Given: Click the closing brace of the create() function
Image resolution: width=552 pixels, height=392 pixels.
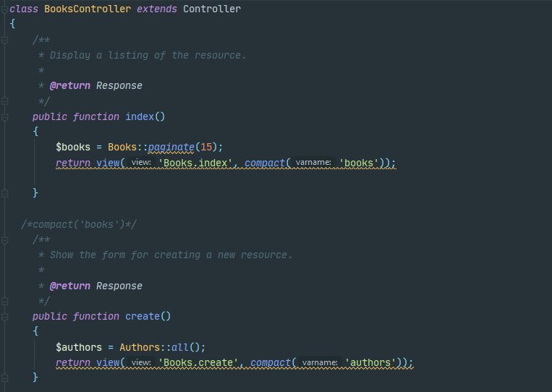Looking at the screenshot, I should [x=35, y=378].
